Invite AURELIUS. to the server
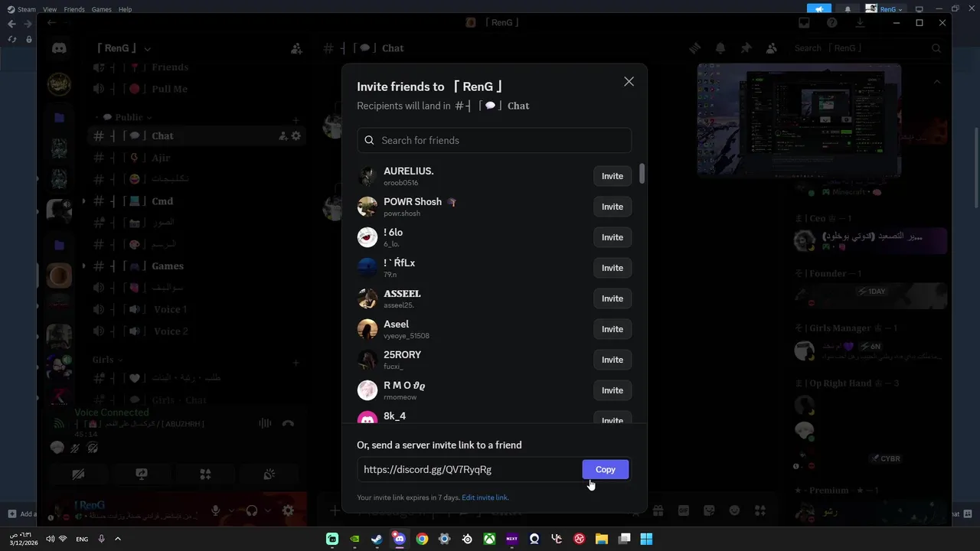Screen dimensions: 980x551 coord(612,176)
